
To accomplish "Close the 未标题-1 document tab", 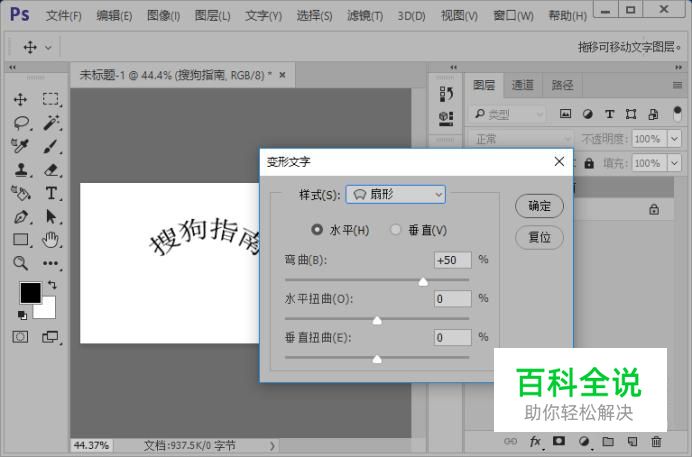I will pos(282,75).
